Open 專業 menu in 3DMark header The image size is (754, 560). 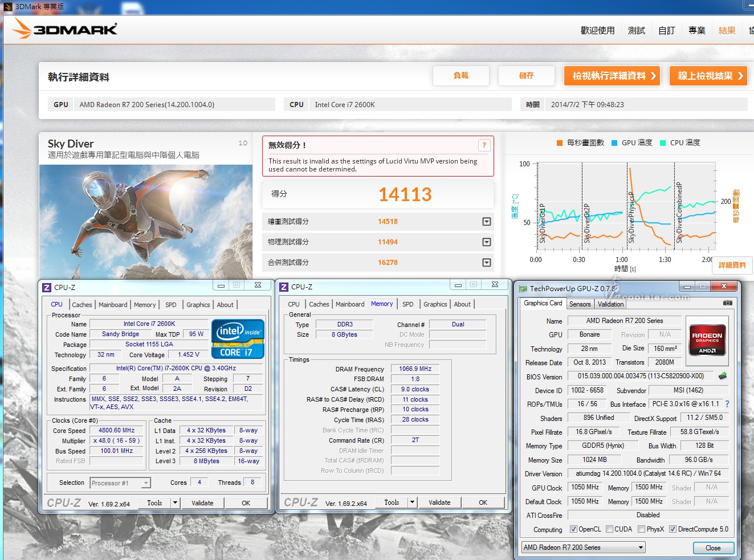697,30
